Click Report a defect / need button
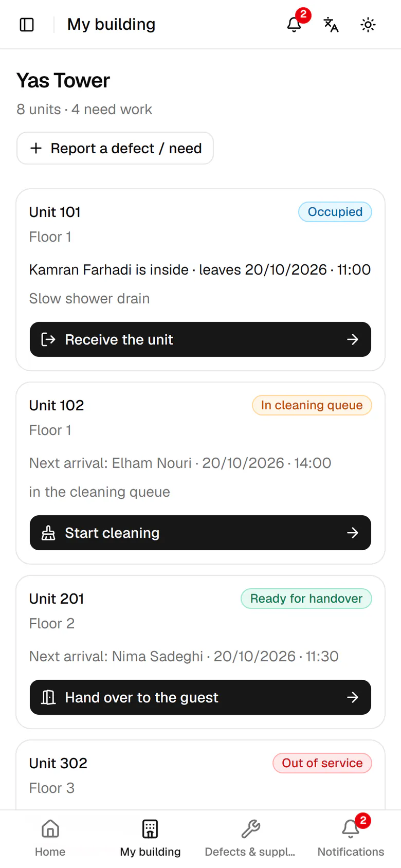This screenshot has height=868, width=401. click(115, 148)
